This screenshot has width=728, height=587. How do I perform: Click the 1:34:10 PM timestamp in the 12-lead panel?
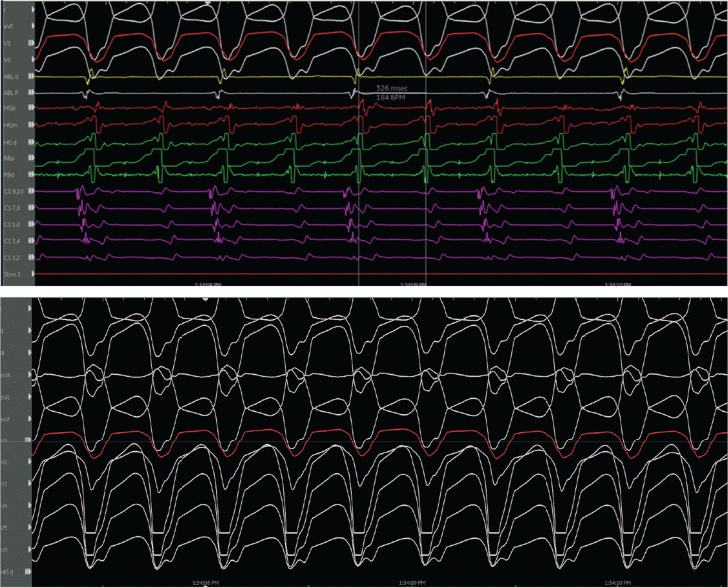[617, 583]
